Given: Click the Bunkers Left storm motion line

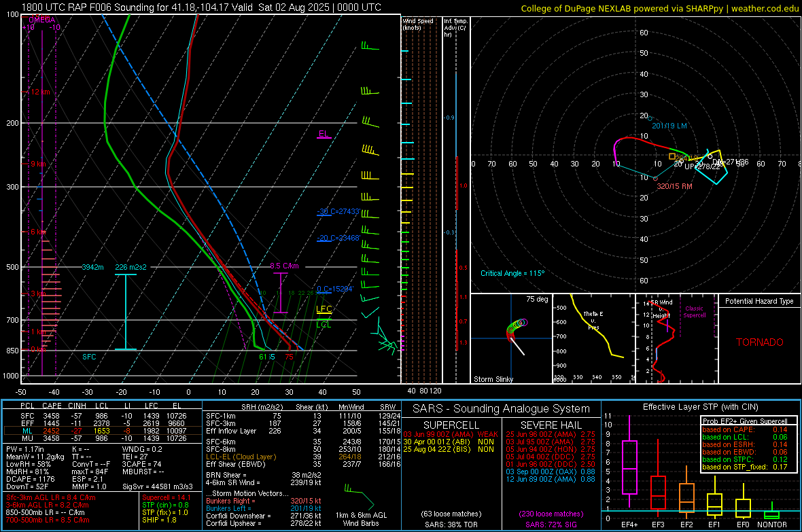Looking at the screenshot, I should 263,508.
